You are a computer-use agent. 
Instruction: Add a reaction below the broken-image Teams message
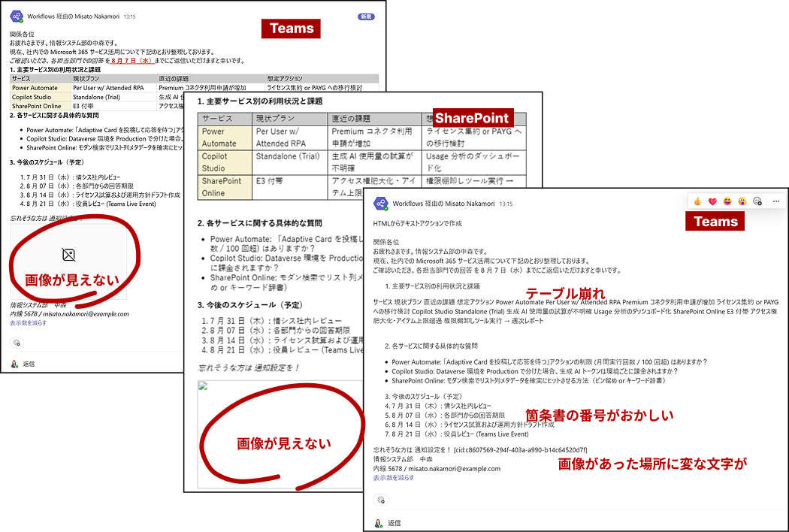17,343
